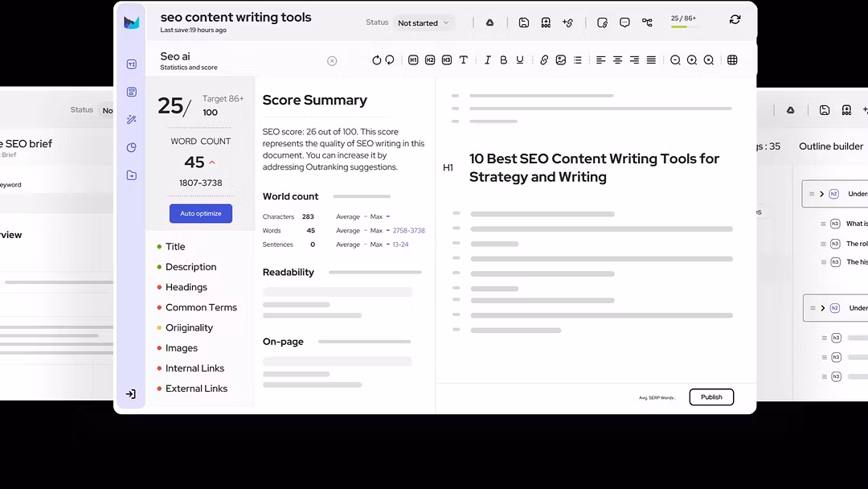Viewport: 868px width, 489px height.
Task: Open the comments speech bubble icon
Action: point(624,23)
